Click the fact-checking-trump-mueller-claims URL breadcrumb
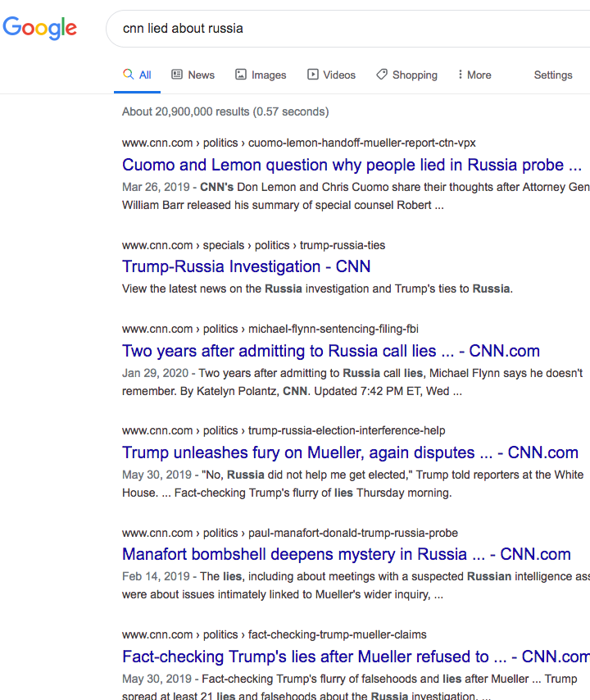 click(x=275, y=634)
